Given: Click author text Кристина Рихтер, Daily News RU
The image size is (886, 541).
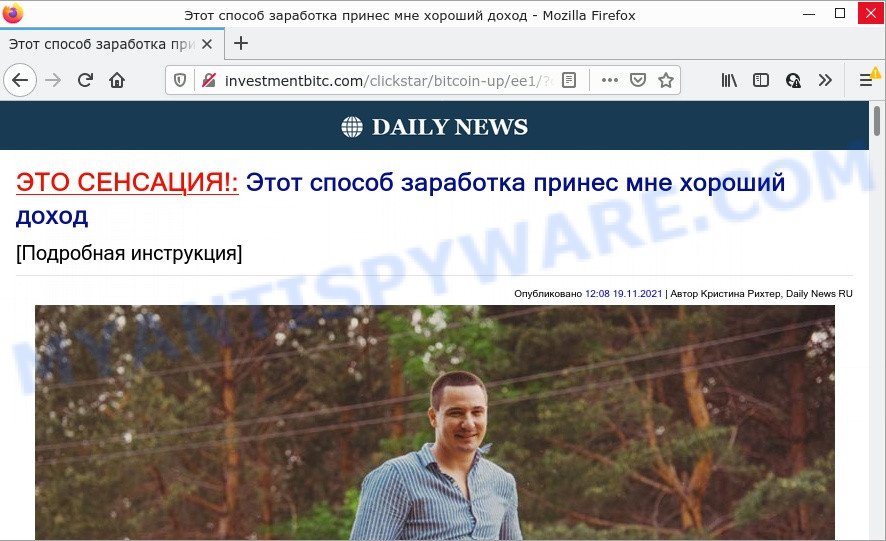Looking at the screenshot, I should tap(776, 293).
